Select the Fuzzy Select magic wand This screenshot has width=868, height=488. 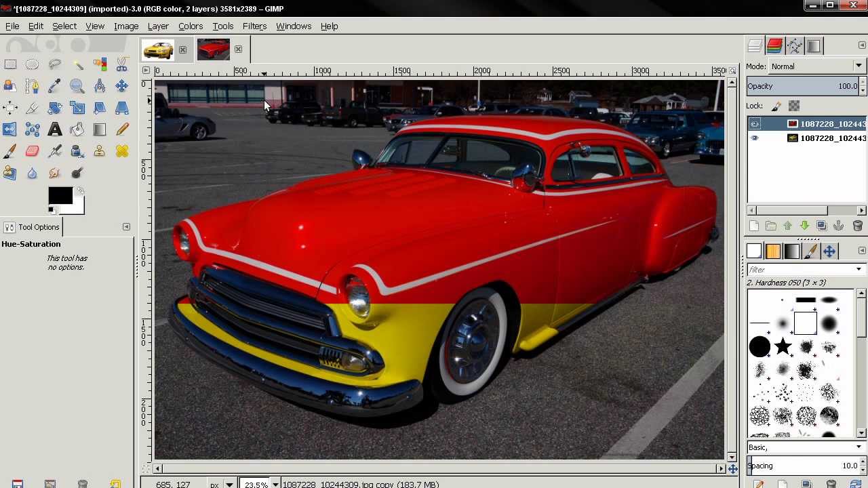click(77, 64)
